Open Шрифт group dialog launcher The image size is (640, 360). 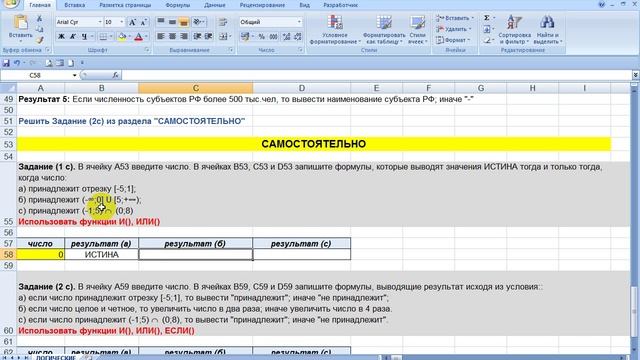point(147,50)
